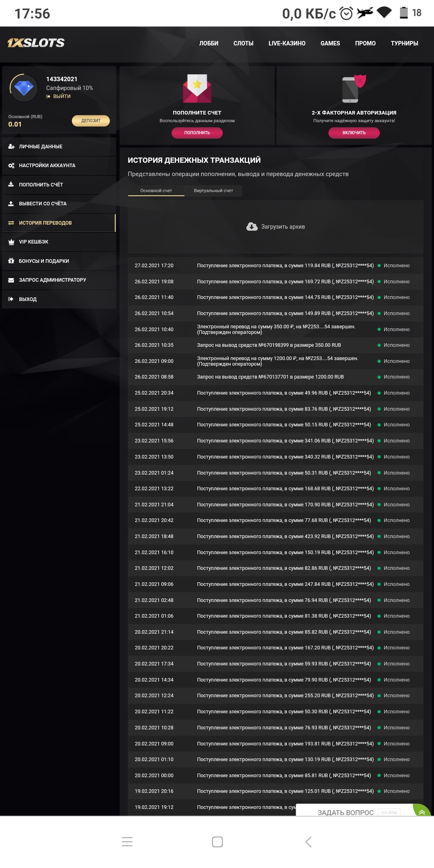This screenshot has height=868, width=434.
Task: Click the gears icon for Настройки аккаунта
Action: pos(11,166)
